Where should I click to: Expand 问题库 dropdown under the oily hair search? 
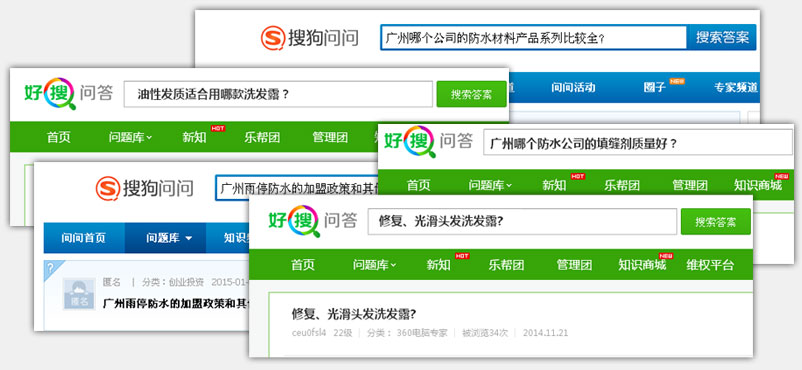click(x=130, y=137)
